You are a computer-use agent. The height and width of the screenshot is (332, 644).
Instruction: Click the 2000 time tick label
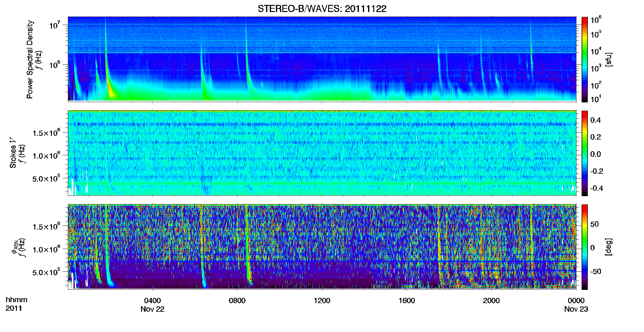click(491, 301)
